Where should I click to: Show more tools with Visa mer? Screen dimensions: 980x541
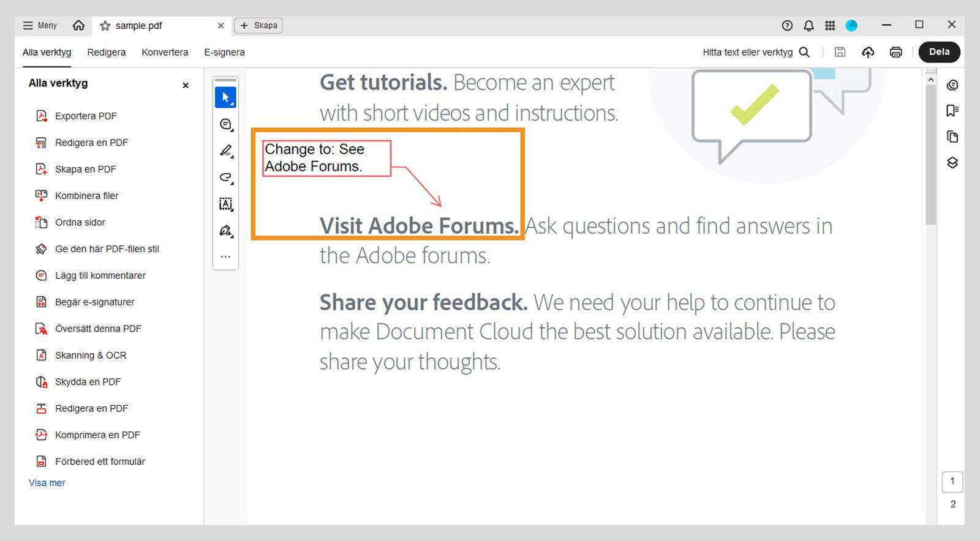pos(47,483)
